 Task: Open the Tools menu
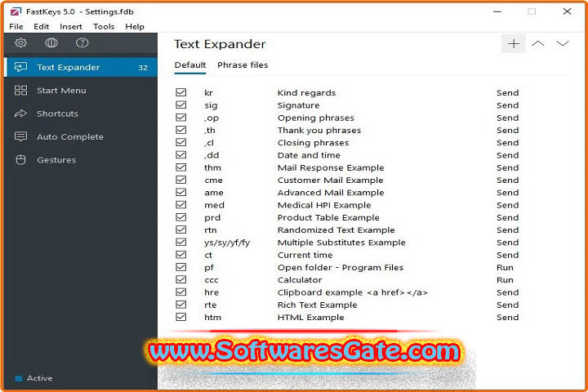click(x=104, y=27)
